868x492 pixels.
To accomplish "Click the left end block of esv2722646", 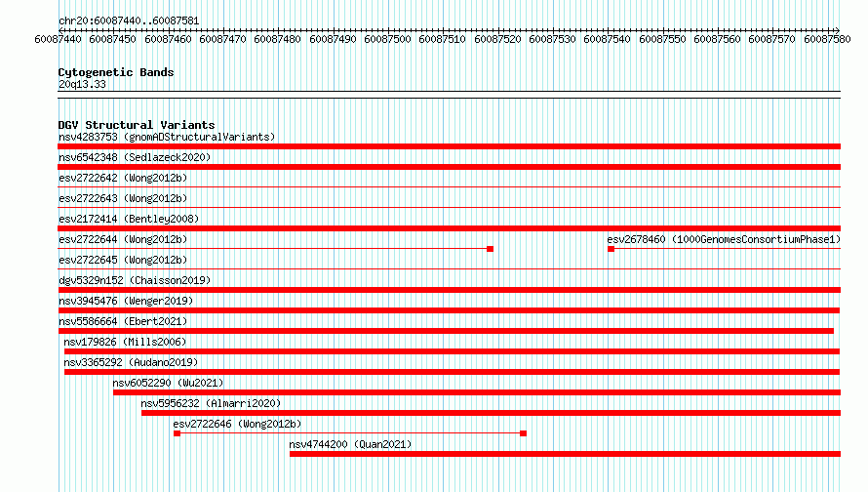I will (x=178, y=433).
